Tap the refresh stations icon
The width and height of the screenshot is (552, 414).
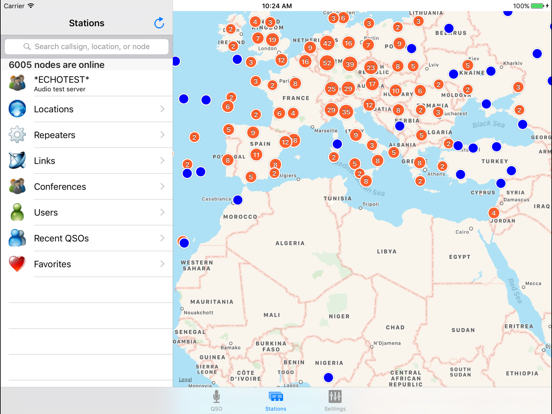[x=159, y=23]
